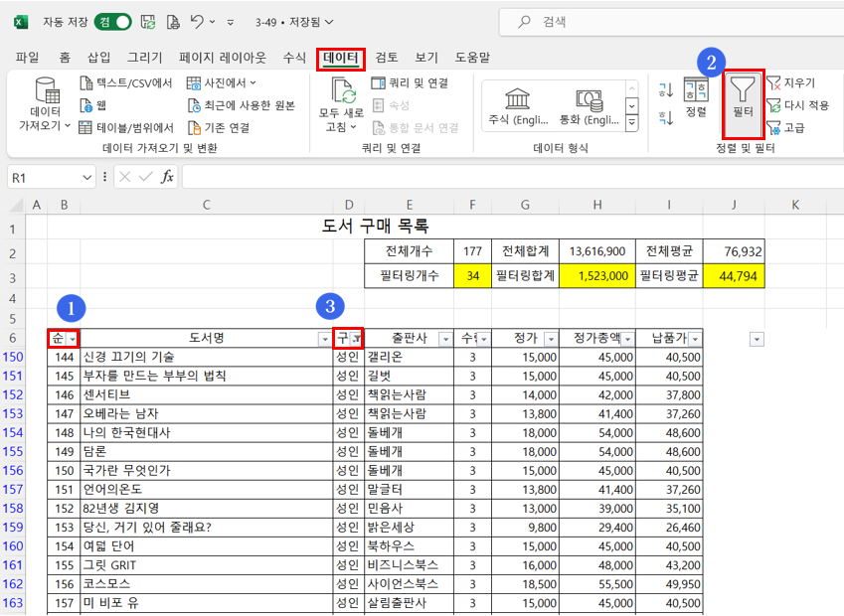Viewport: 844px width, 616px height.
Task: Click the print preview document icon
Action: click(173, 22)
